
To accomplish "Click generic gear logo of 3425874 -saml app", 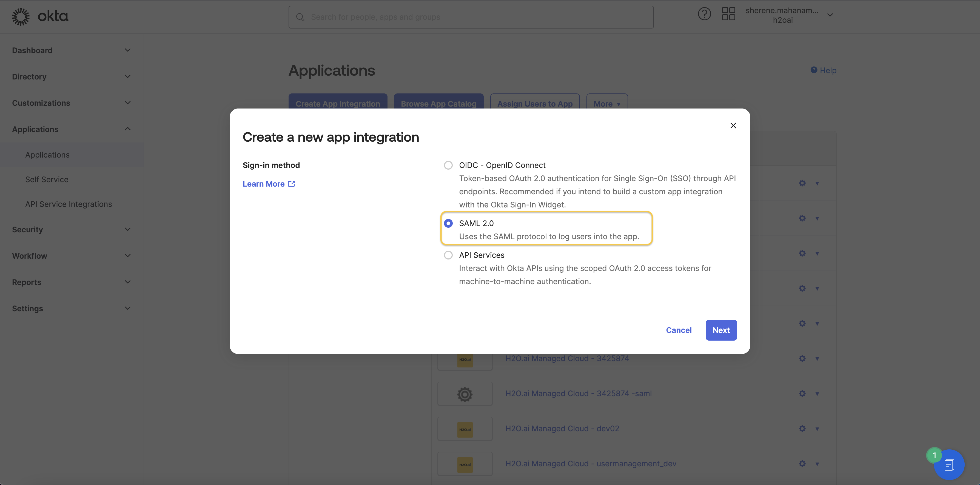I will pos(465,394).
